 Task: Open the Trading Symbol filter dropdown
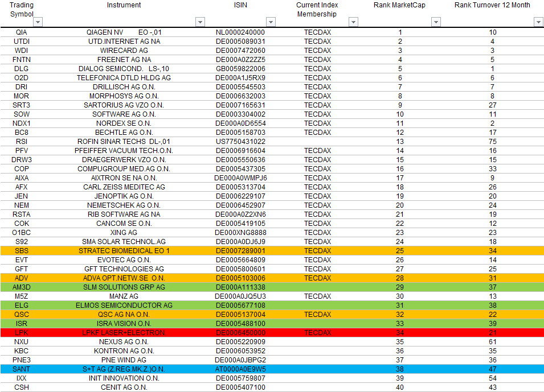(38, 22)
